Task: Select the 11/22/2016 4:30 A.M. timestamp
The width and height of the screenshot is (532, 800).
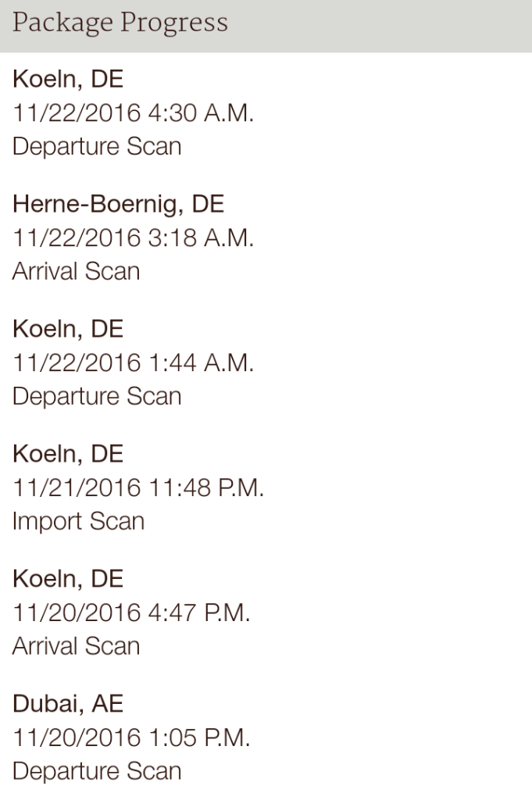Action: pos(133,112)
